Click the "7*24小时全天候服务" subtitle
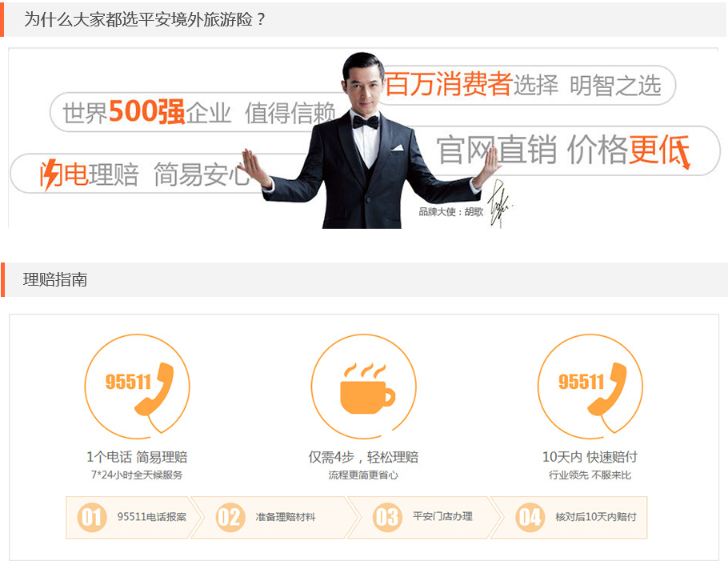 (137, 475)
